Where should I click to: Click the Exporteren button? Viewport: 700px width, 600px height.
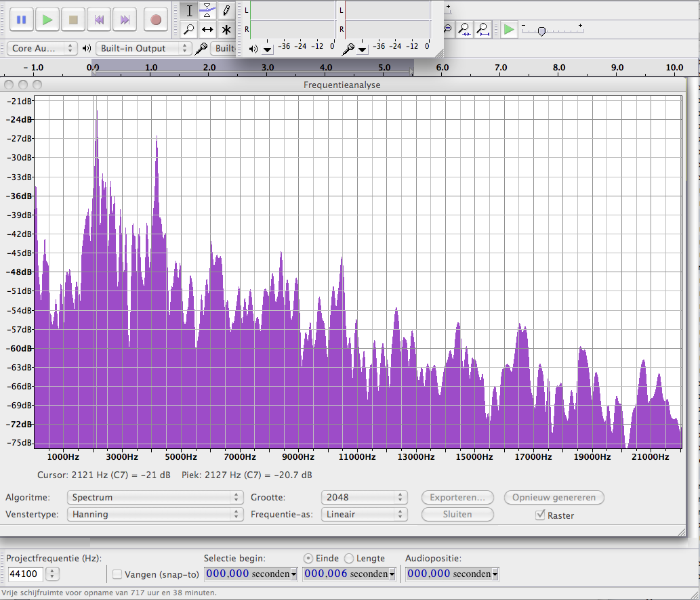pos(457,497)
